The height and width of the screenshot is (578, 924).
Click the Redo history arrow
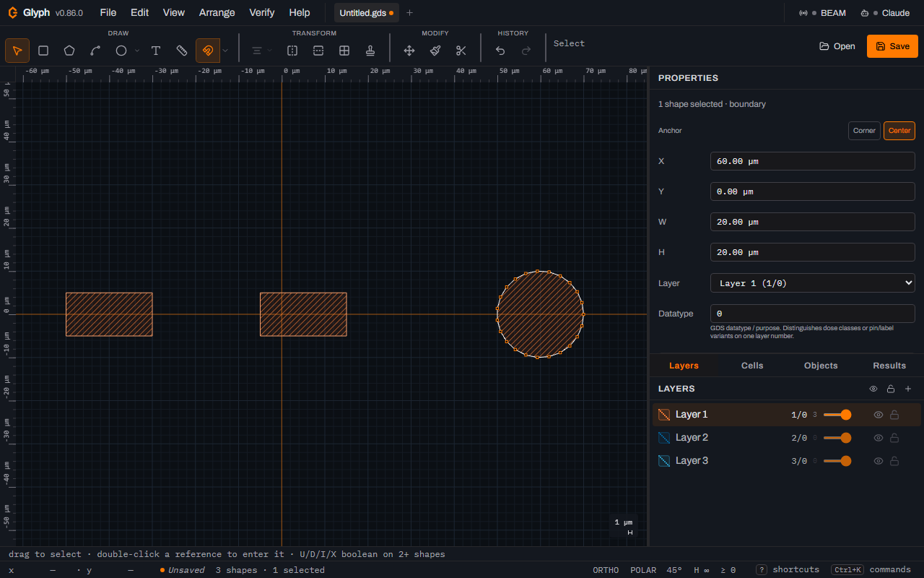coord(526,51)
